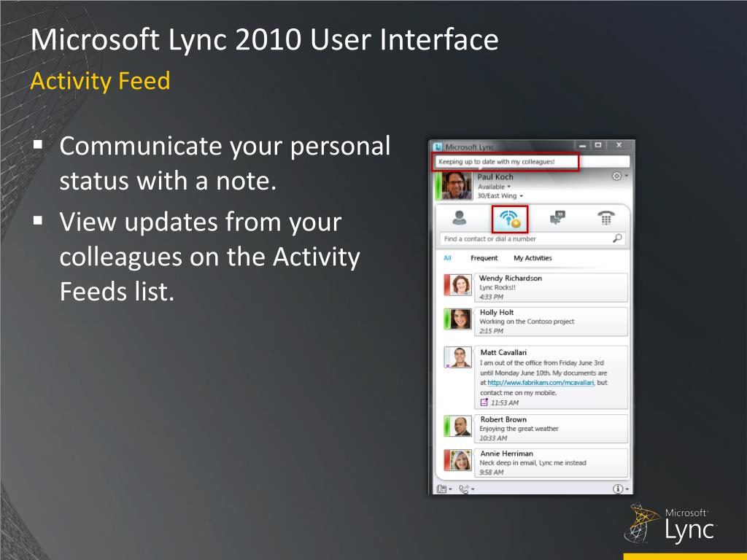
Task: Select the Activity Feeds icon
Action: click(x=510, y=219)
